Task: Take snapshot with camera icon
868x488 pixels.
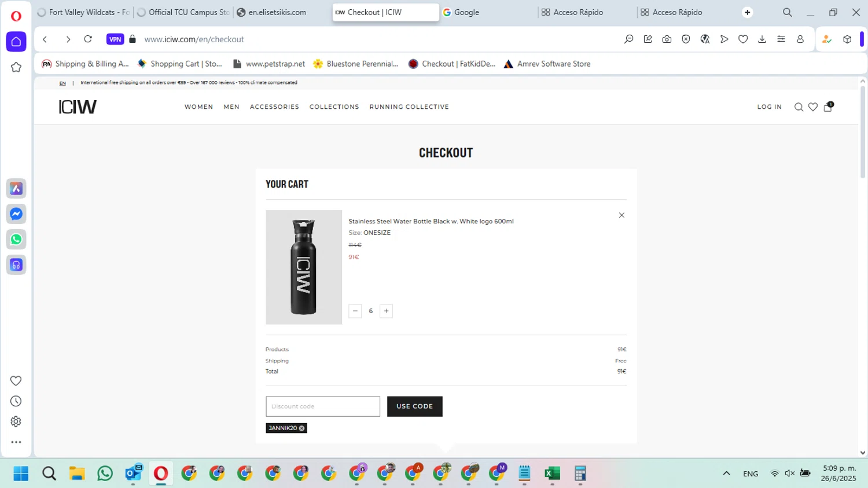Action: (667, 39)
